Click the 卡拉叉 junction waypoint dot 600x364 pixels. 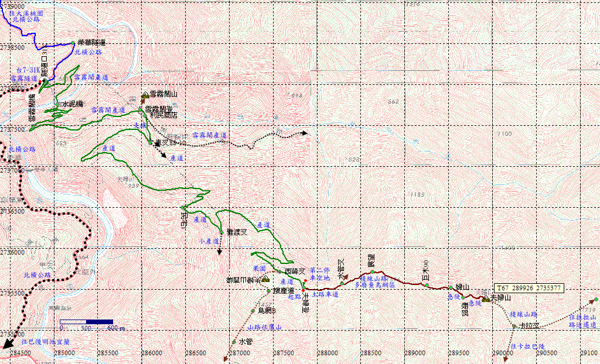coord(514,326)
